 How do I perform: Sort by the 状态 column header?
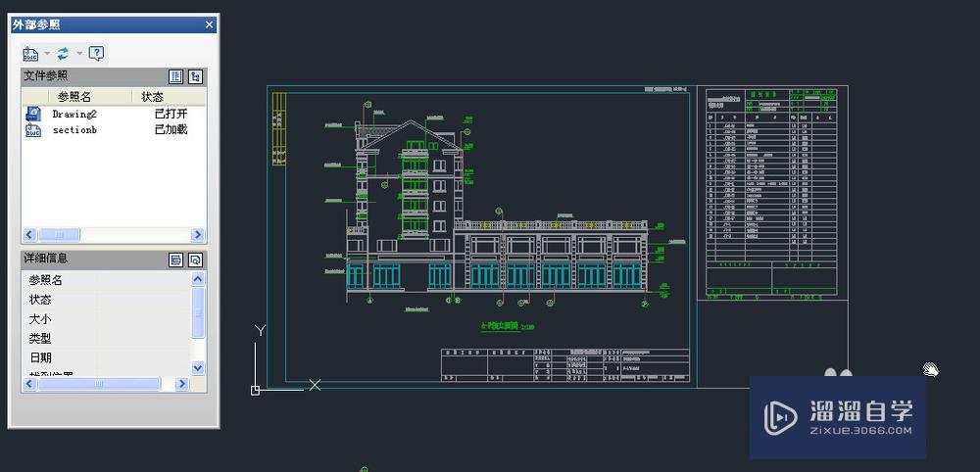(x=153, y=97)
